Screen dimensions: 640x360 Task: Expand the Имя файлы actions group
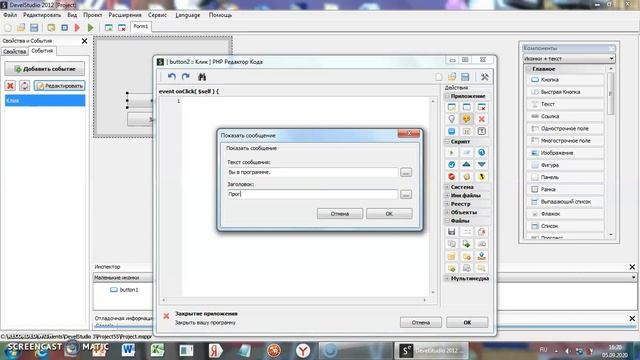[x=447, y=195]
